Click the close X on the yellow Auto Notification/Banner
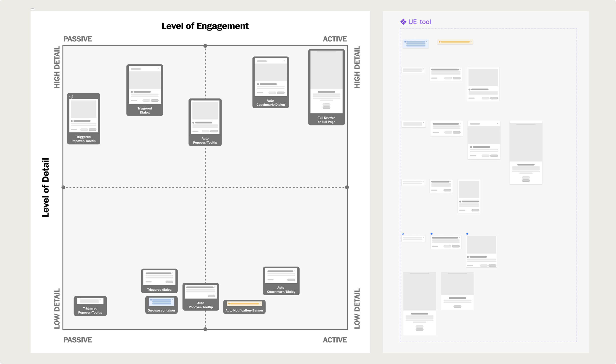 [x=260, y=303]
